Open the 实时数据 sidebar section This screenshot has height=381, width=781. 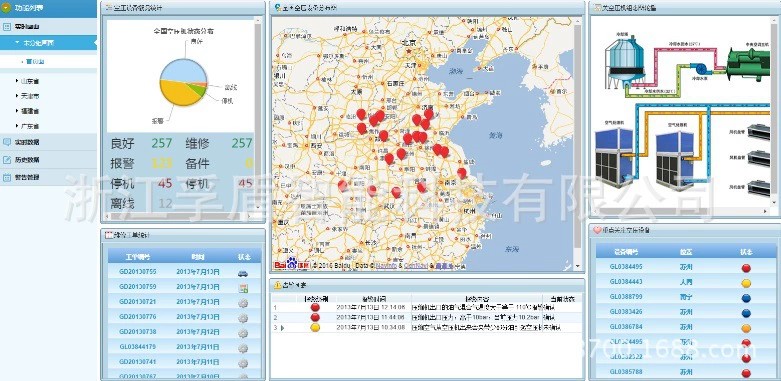[48, 142]
